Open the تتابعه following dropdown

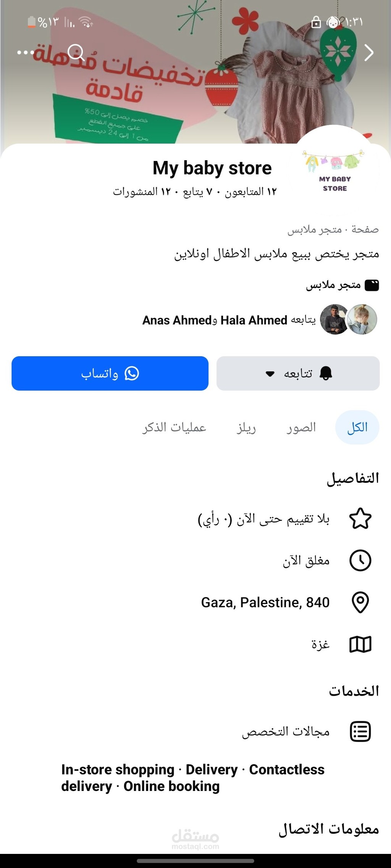pos(298,373)
